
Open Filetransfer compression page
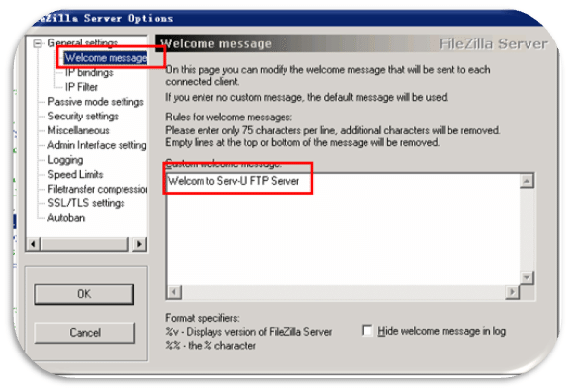(98, 189)
